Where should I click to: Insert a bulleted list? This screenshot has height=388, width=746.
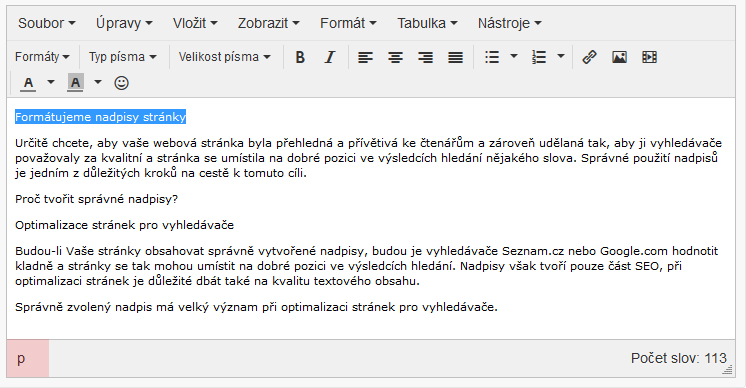click(x=492, y=57)
